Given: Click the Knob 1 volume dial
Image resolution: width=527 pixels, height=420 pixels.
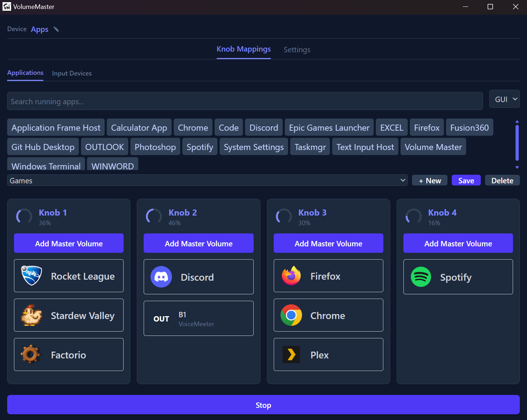Looking at the screenshot, I should coord(24,217).
